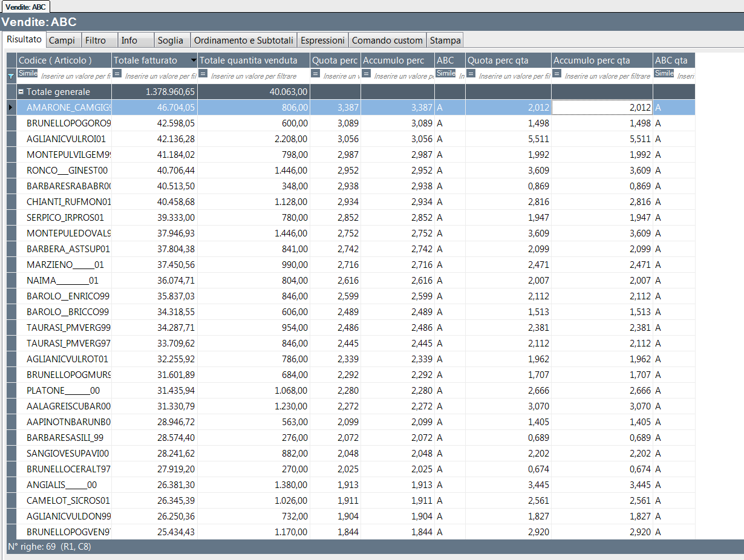Click equals operator icon for Accumulo perc filter
The image size is (744, 560).
pyautogui.click(x=366, y=73)
